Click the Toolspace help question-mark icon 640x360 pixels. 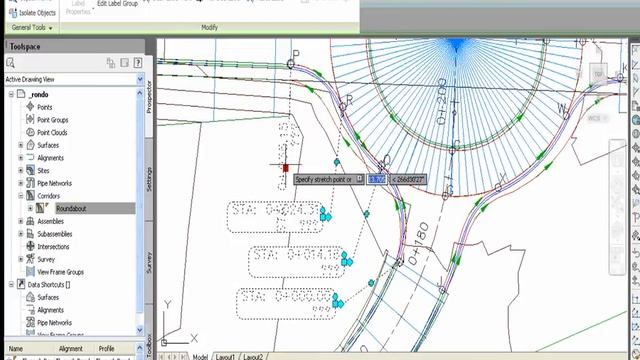tap(138, 63)
